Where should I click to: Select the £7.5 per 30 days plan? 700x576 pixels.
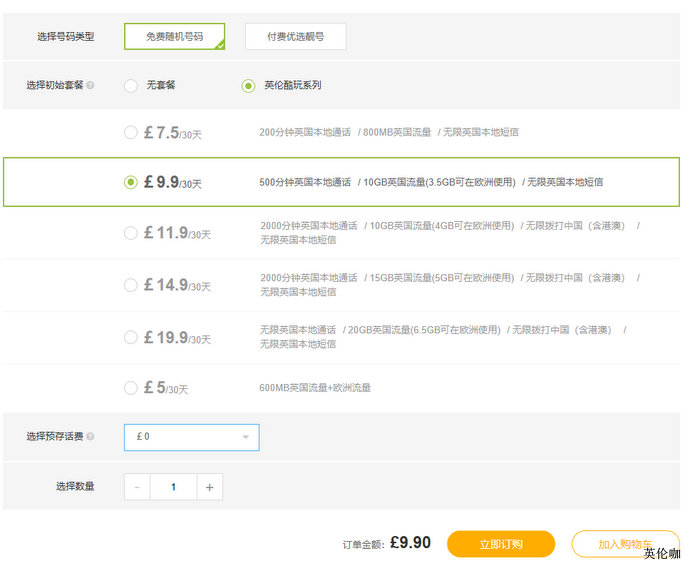(131, 133)
